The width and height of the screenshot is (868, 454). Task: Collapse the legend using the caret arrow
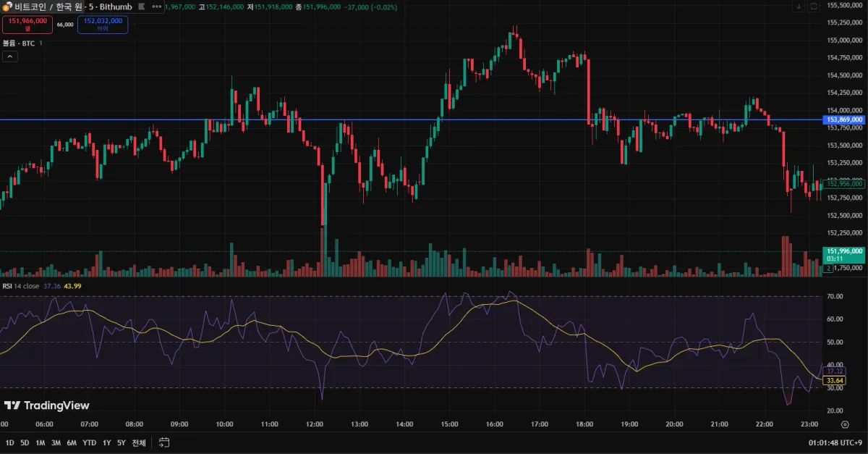tap(9, 56)
